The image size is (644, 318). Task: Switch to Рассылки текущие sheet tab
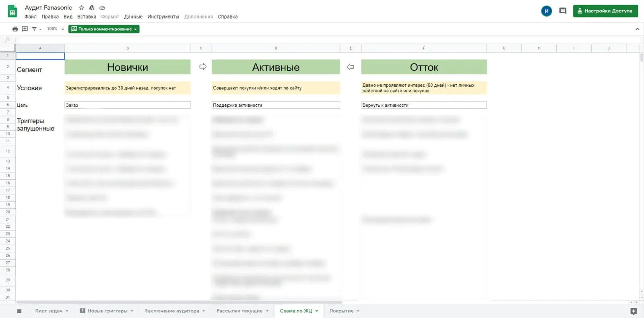[x=239, y=311]
